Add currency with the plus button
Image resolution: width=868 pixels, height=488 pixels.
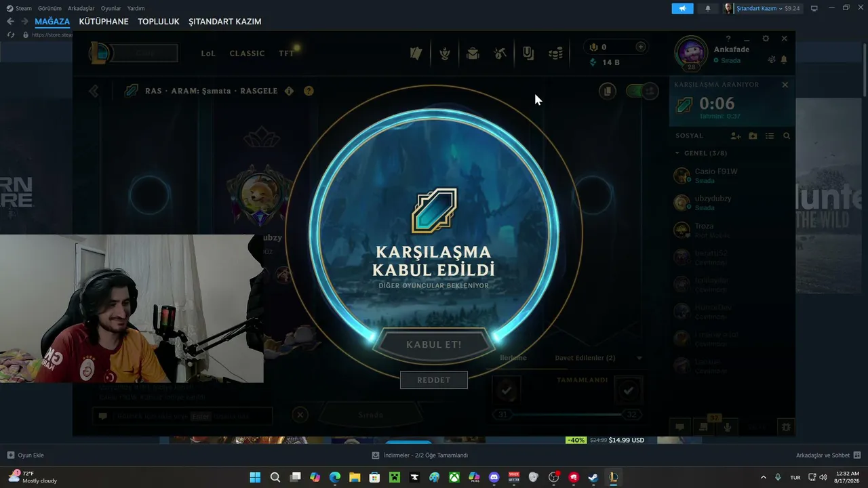pos(641,47)
